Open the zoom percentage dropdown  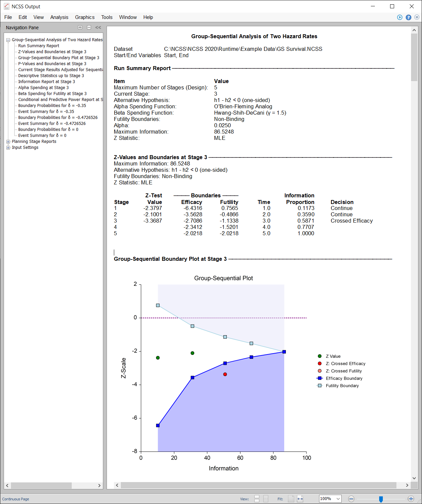click(338, 499)
